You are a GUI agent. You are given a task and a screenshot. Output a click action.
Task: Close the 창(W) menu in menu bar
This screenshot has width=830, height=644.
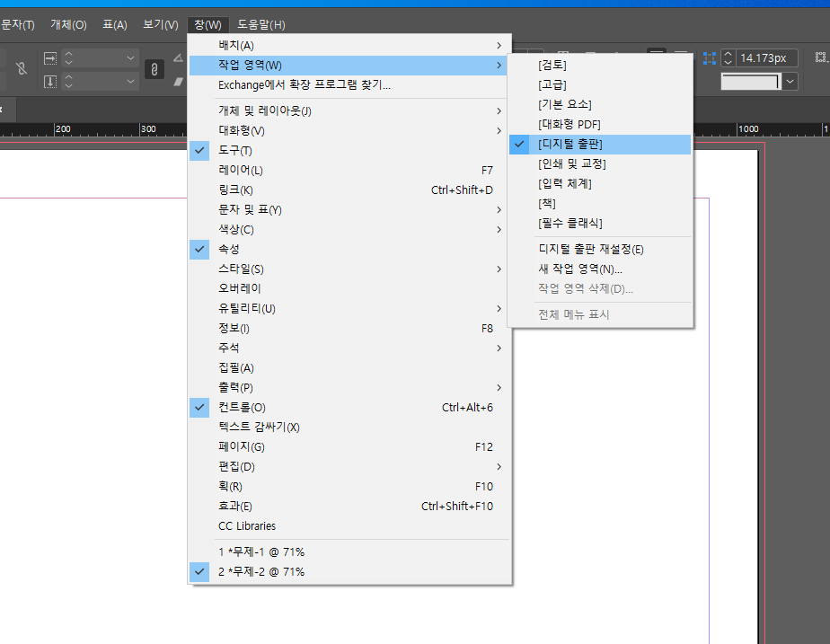tap(207, 25)
